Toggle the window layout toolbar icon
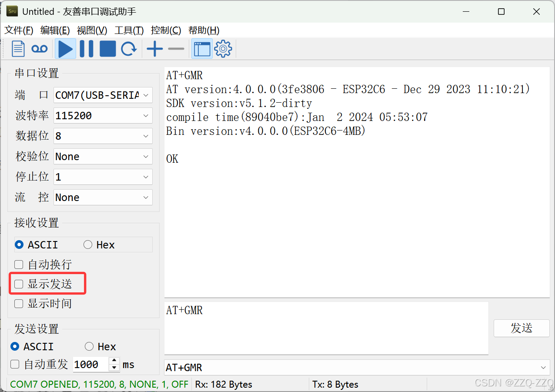The width and height of the screenshot is (555, 392). [202, 49]
